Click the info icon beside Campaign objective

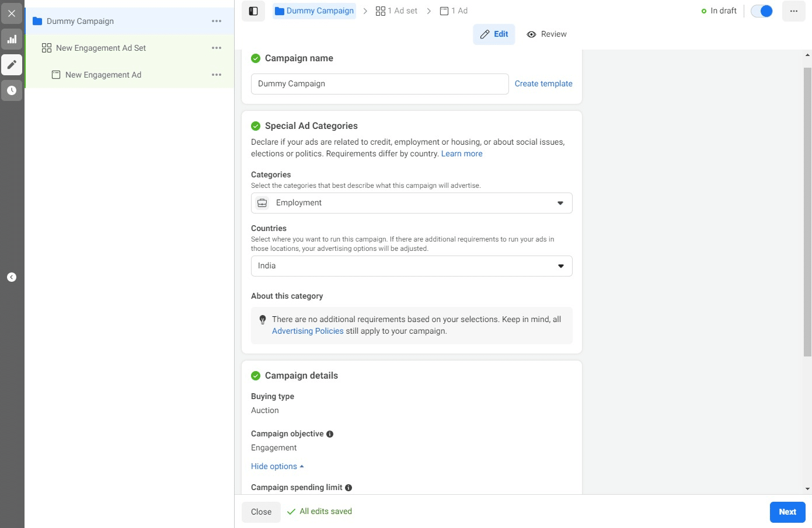pos(330,434)
